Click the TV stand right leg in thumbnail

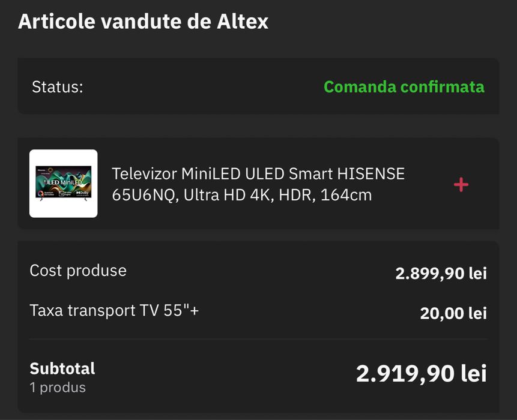[86, 199]
